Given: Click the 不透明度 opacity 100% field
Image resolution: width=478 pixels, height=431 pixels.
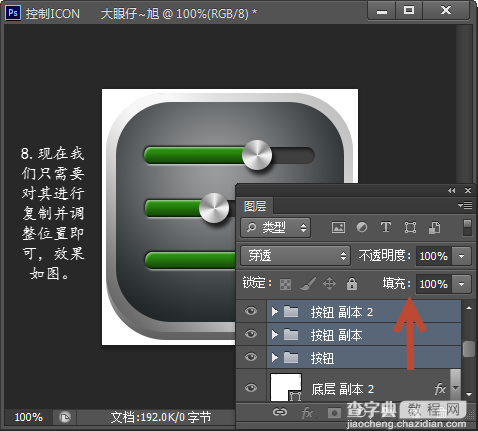Looking at the screenshot, I should 434,256.
